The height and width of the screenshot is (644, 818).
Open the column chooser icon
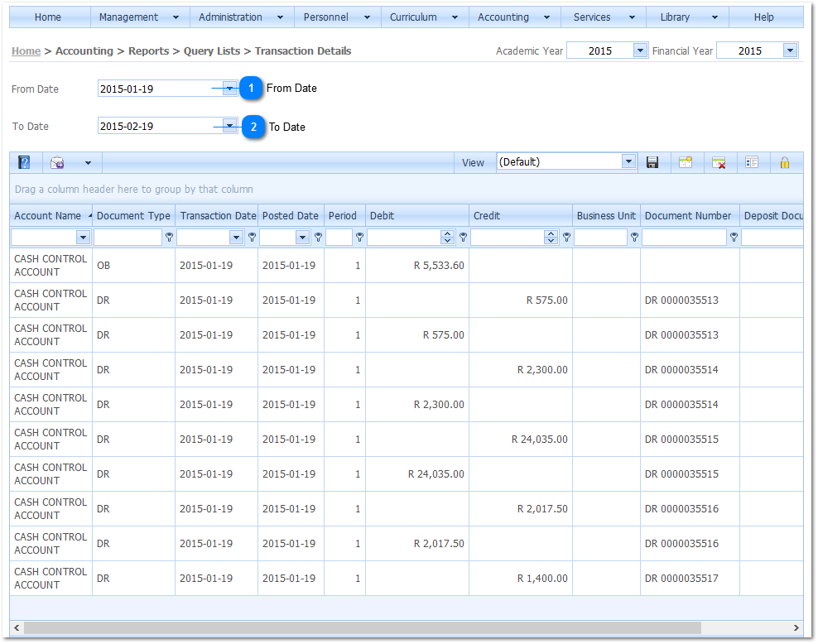click(752, 163)
